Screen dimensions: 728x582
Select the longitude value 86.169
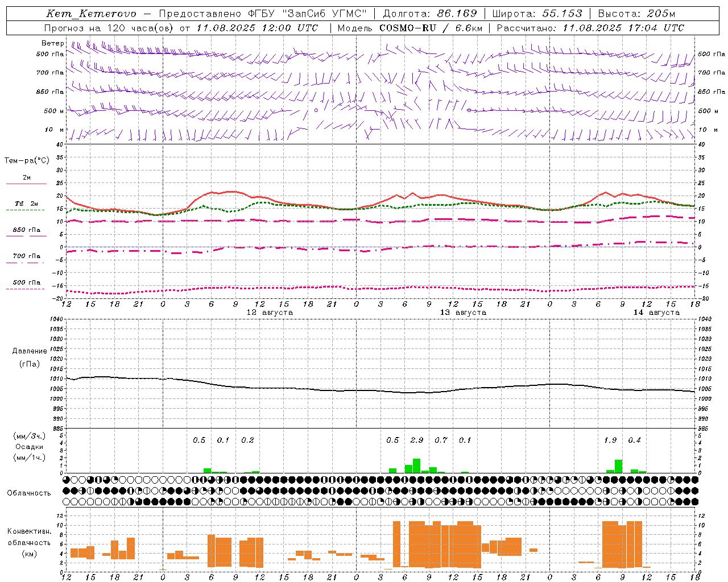457,14
